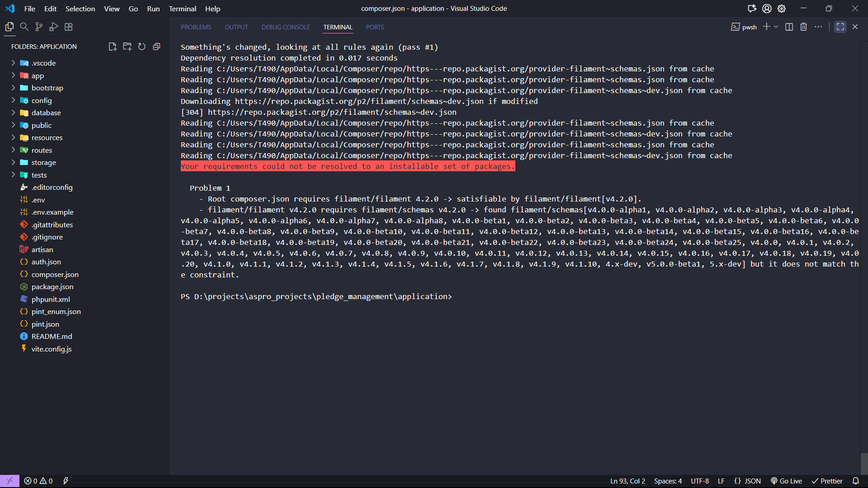This screenshot has width=868, height=488.
Task: Open the Source Control view icon
Action: point(39,27)
